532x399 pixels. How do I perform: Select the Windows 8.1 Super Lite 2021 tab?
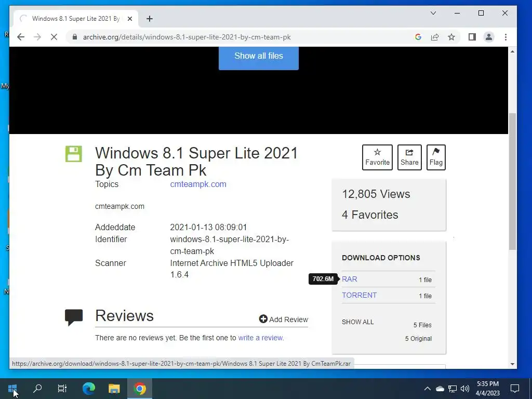(76, 19)
